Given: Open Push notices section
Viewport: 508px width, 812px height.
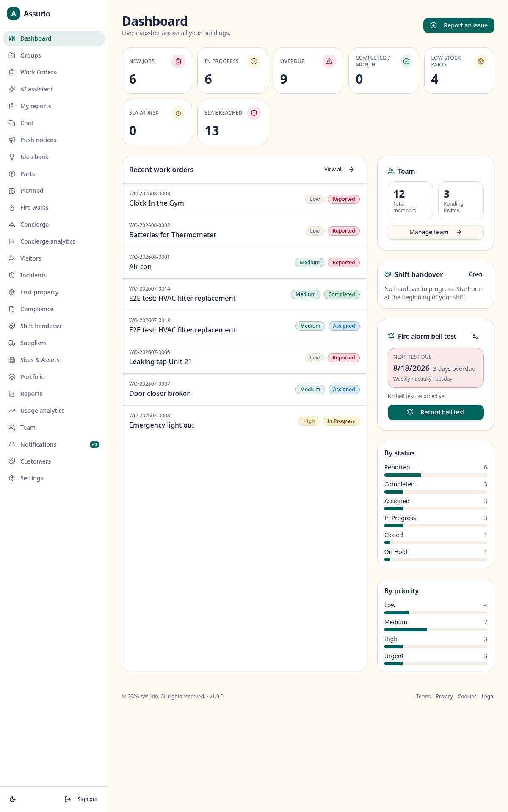Looking at the screenshot, I should (x=54, y=140).
